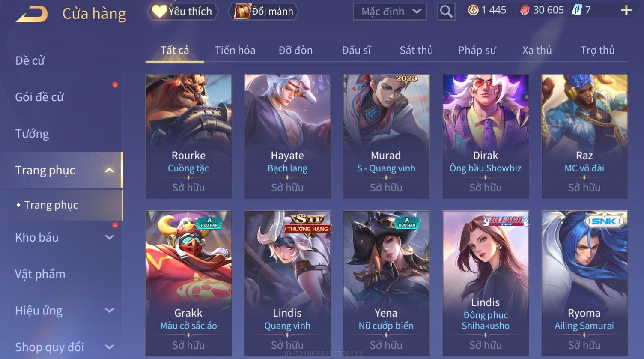Switch to the Pháp sư tab

(x=477, y=50)
